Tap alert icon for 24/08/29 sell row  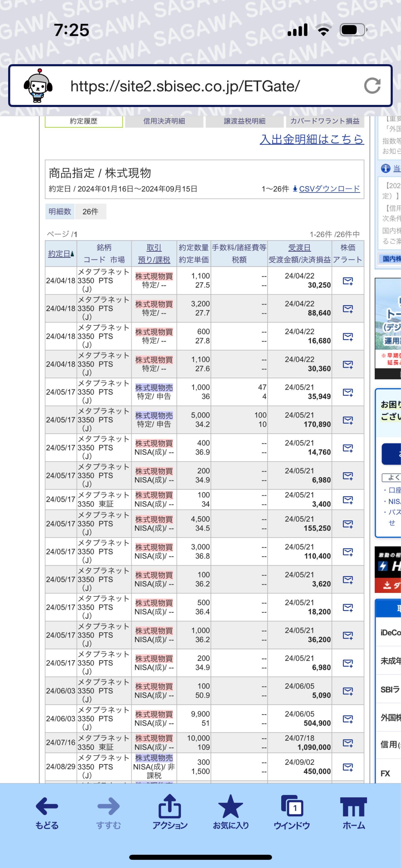348,766
